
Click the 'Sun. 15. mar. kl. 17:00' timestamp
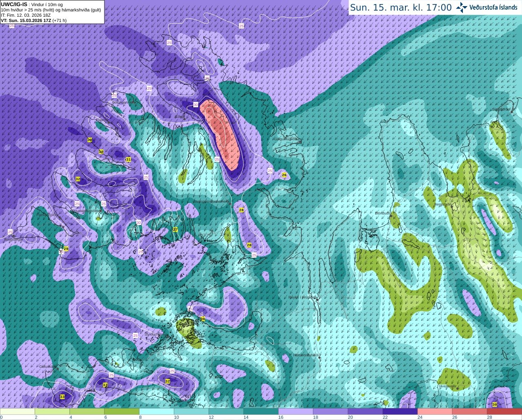401,7
